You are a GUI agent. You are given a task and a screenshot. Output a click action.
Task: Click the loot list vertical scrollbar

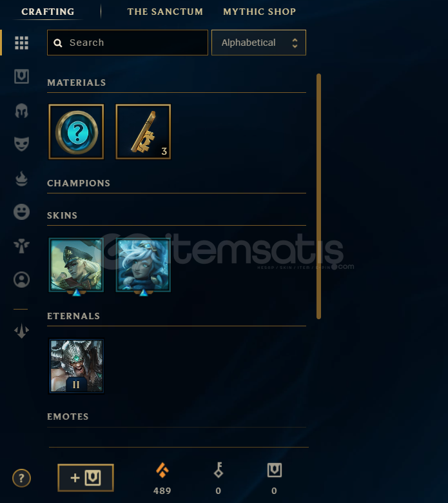click(x=318, y=196)
